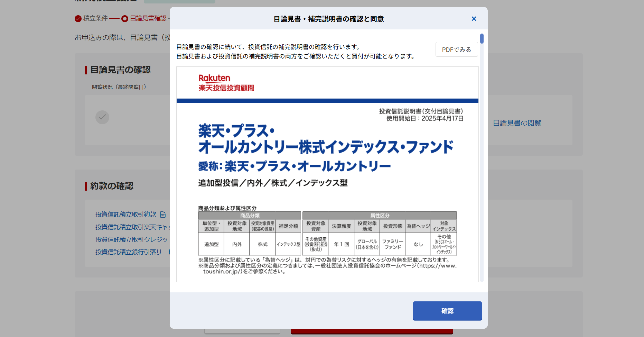
Task: Click the dialog's vertical scrollbar thumb
Action: (482, 38)
